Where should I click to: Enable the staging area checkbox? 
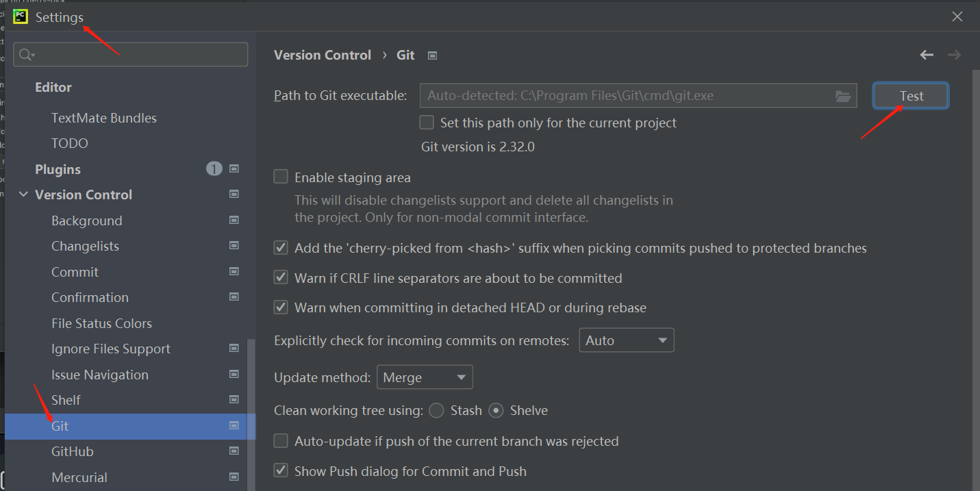point(281,177)
